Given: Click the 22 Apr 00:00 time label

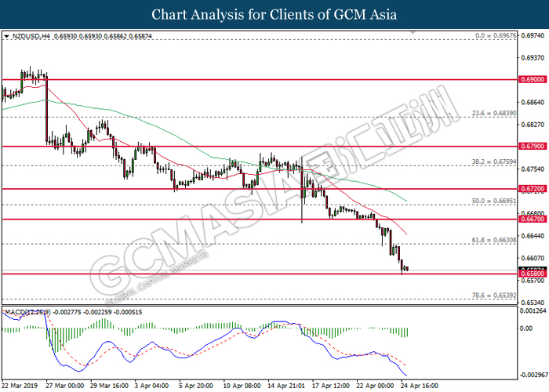Looking at the screenshot, I should click(375, 386).
